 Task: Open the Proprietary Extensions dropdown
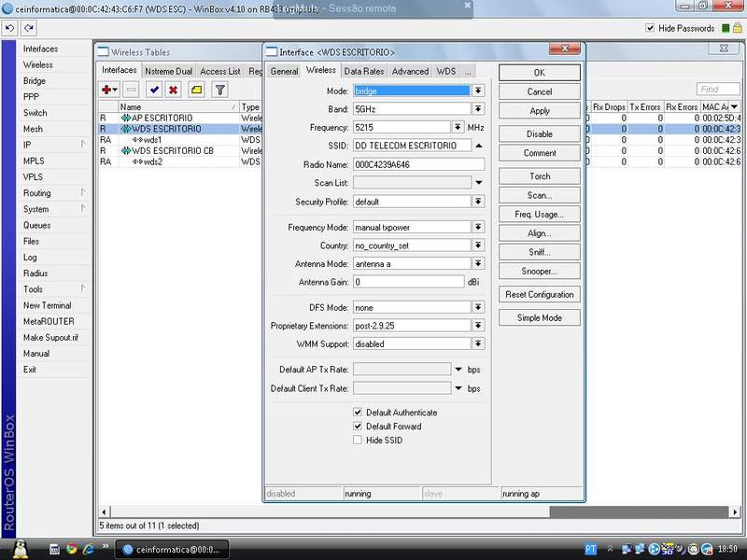(x=478, y=325)
